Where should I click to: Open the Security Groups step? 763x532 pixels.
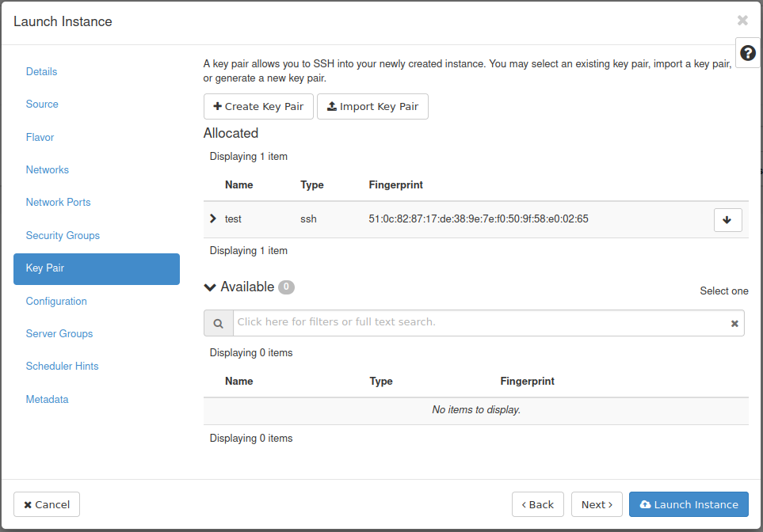click(x=63, y=236)
